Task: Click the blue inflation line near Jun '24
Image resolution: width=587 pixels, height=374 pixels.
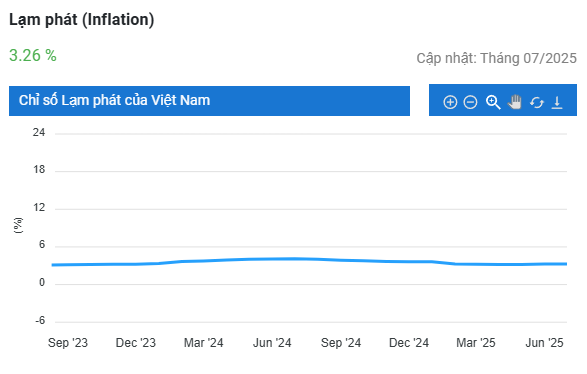Action: pyautogui.click(x=272, y=259)
